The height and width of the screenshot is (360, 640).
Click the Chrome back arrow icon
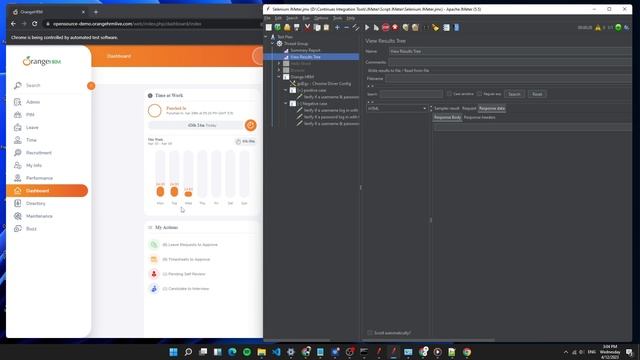(13, 24)
